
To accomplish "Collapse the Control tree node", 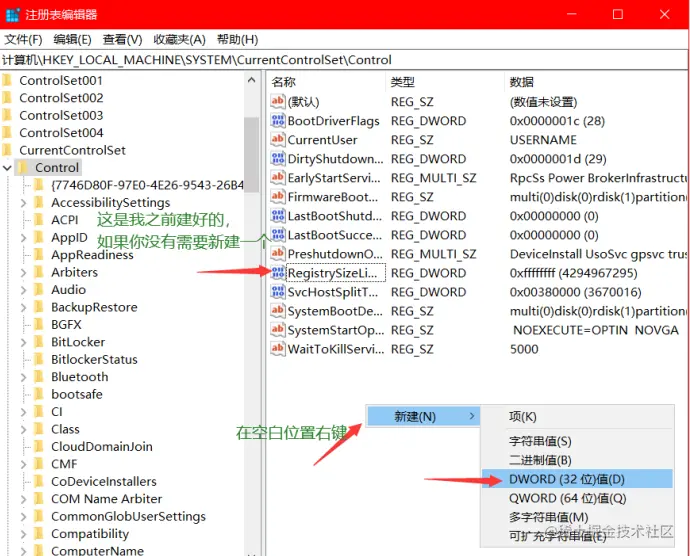I will click(x=7, y=168).
